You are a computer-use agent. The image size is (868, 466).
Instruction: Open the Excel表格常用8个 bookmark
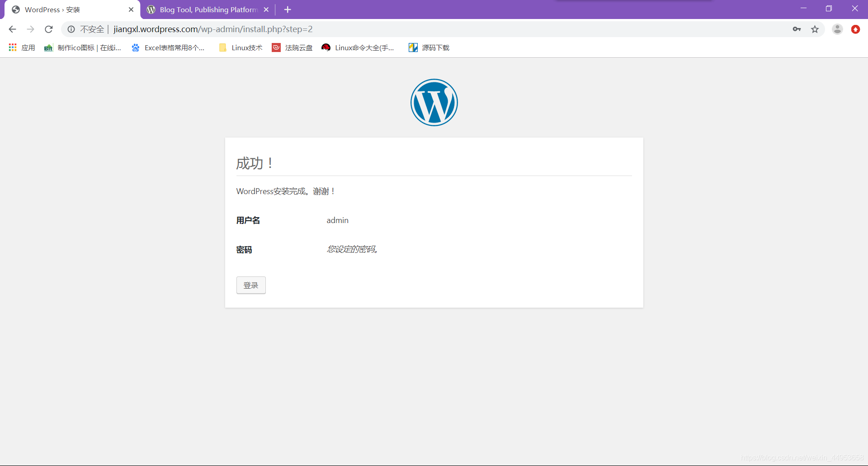click(x=168, y=48)
